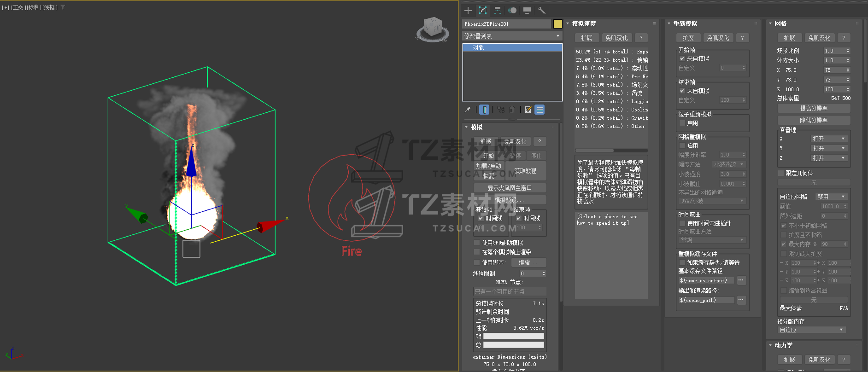Screen dimensions: 868x372
Task: Click 降低分辨率 in the 网格 rollout
Action: (814, 120)
